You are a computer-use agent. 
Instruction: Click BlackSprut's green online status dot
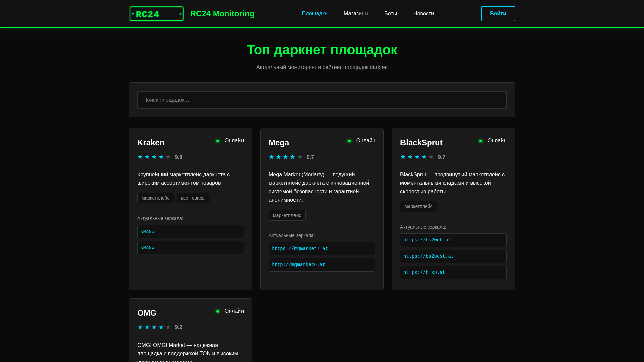[x=481, y=141]
